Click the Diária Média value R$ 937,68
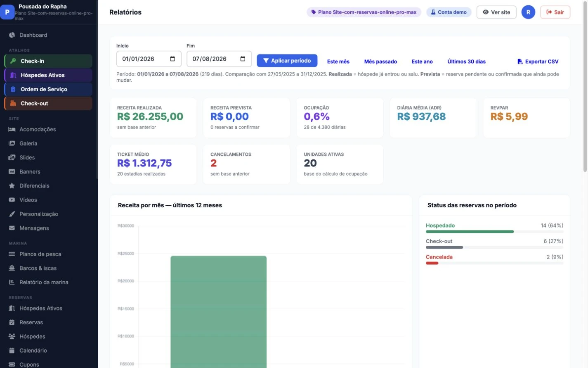The image size is (588, 368). click(421, 116)
